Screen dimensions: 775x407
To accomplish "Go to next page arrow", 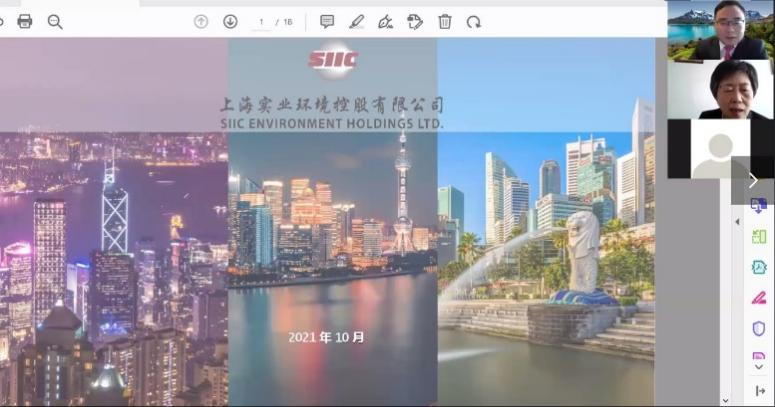I will coord(230,22).
